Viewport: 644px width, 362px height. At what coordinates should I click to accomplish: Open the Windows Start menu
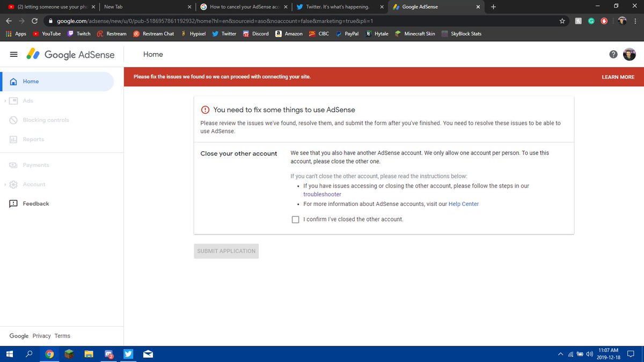pos(9,354)
